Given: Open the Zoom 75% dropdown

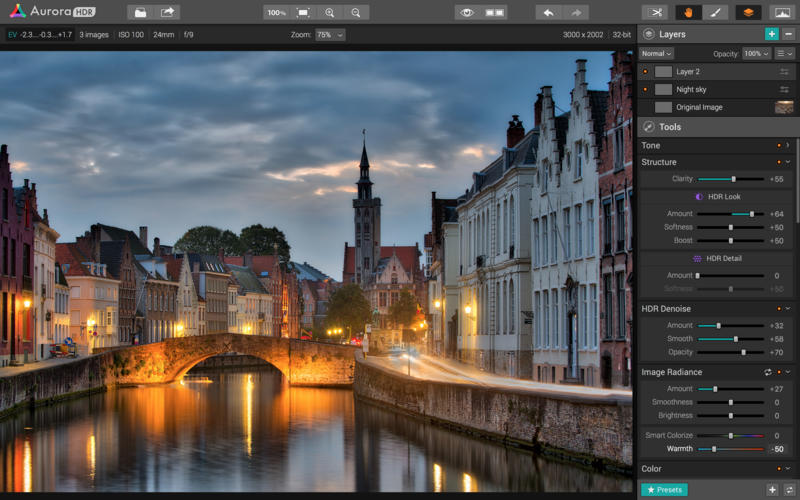Looking at the screenshot, I should pyautogui.click(x=330, y=34).
